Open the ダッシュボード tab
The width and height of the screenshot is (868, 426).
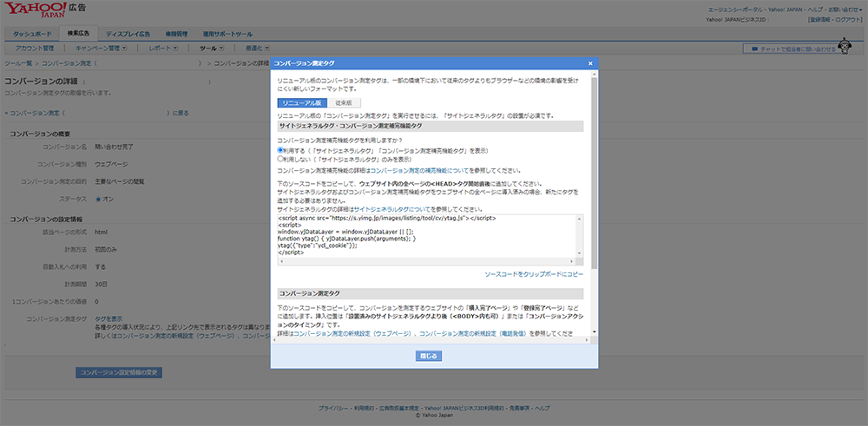pyautogui.click(x=32, y=34)
